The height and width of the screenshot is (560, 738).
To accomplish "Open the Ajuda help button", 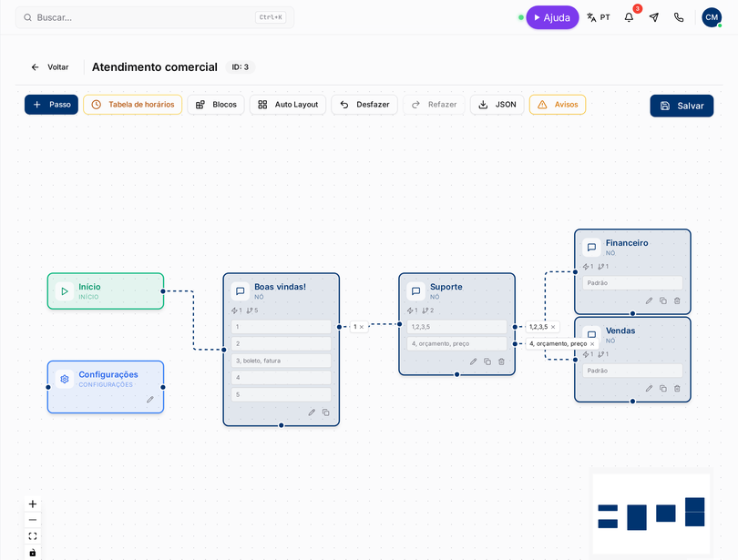I will coord(552,17).
